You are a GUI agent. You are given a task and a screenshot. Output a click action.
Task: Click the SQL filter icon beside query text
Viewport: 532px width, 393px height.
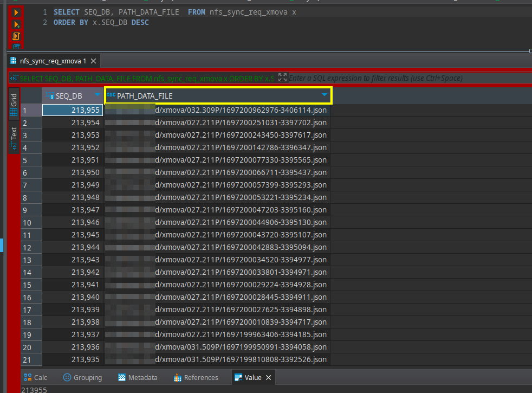click(x=14, y=78)
